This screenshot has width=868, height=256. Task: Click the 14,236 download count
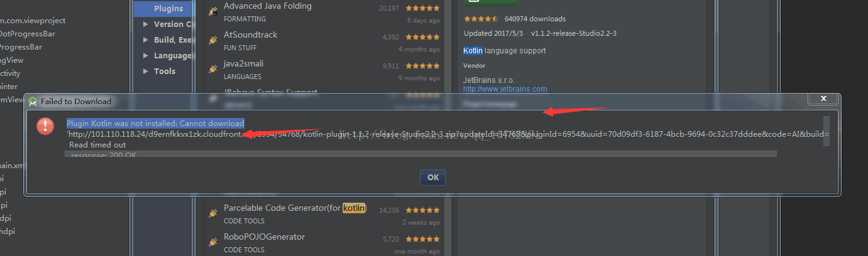(x=389, y=210)
